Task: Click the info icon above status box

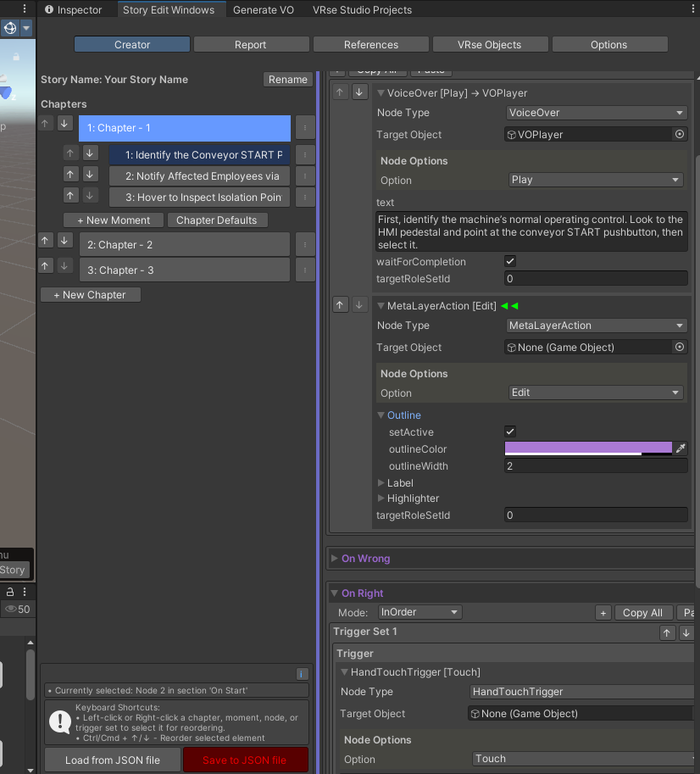Action: (302, 674)
